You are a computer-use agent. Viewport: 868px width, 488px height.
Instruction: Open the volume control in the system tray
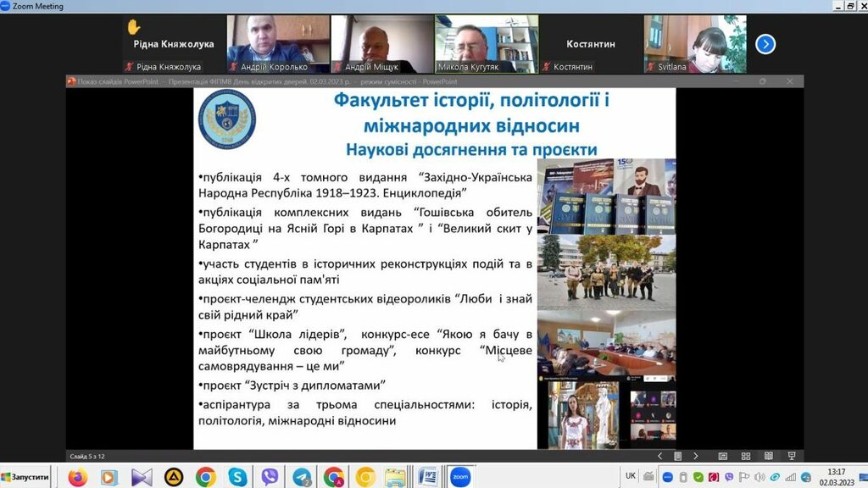[759, 478]
